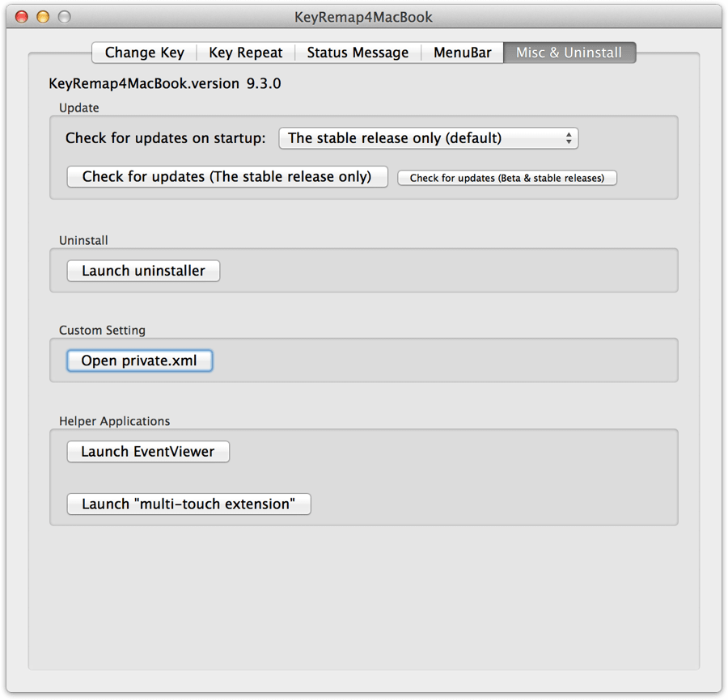Click the Update section label
728x700 pixels.
[79, 108]
